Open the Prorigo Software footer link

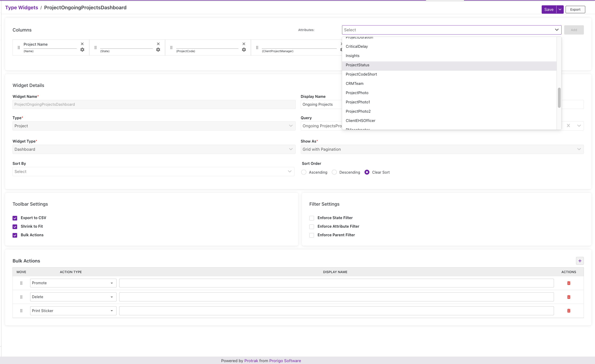[x=285, y=361]
